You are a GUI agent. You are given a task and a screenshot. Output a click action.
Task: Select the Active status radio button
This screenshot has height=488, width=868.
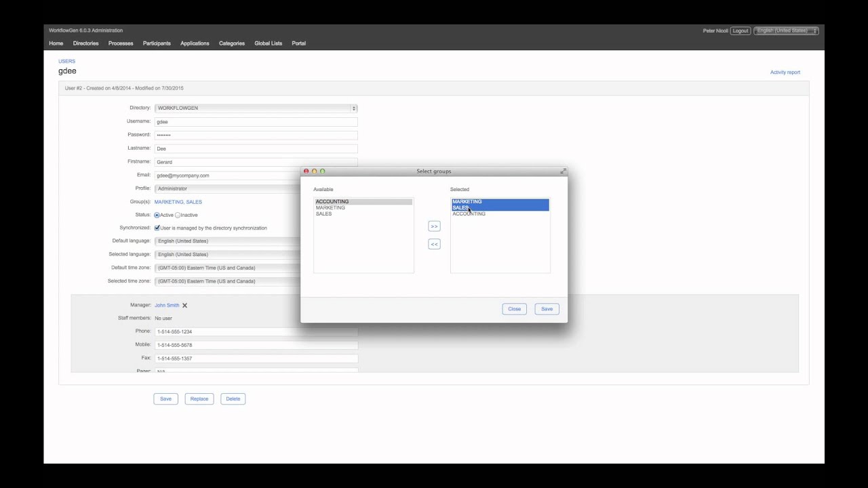pos(157,215)
